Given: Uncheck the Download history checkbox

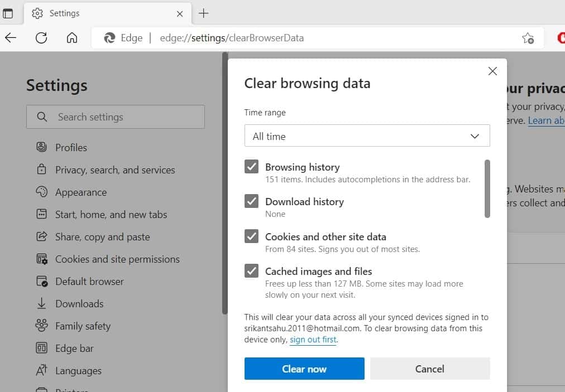Looking at the screenshot, I should click(x=252, y=201).
